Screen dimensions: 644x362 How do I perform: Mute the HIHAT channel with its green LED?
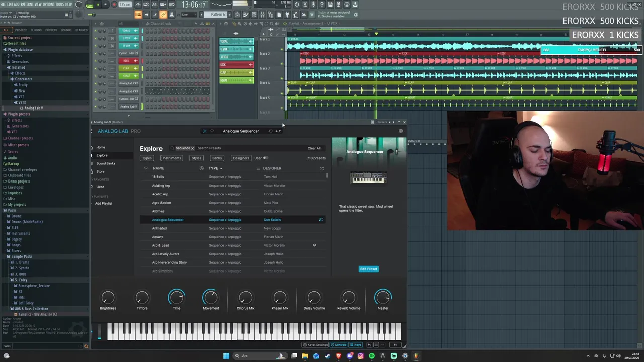point(96,76)
